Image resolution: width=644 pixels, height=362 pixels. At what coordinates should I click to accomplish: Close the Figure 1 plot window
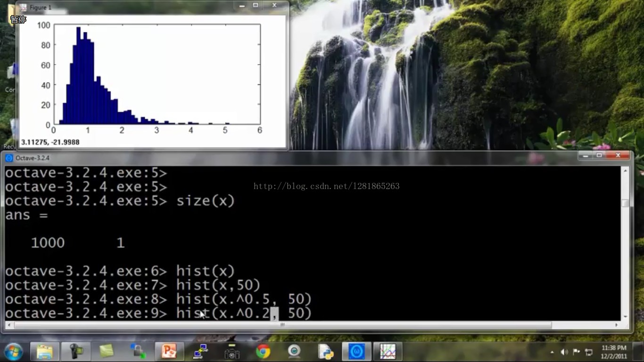(x=274, y=6)
